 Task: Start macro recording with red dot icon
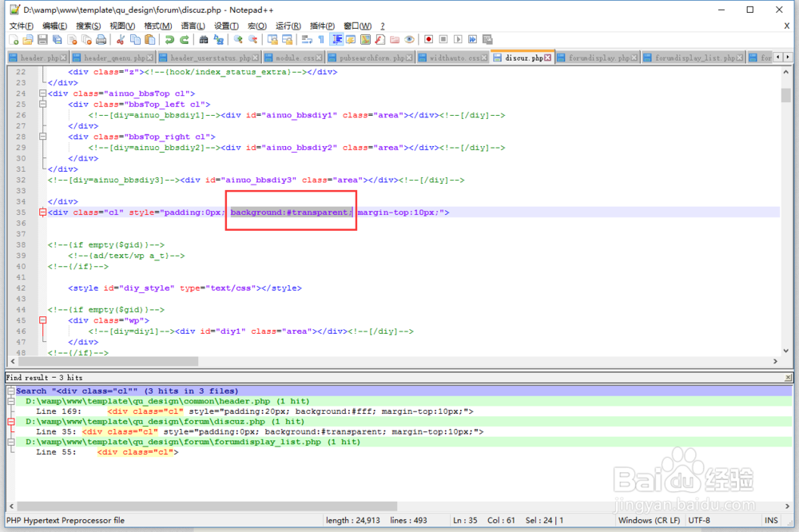tap(429, 40)
